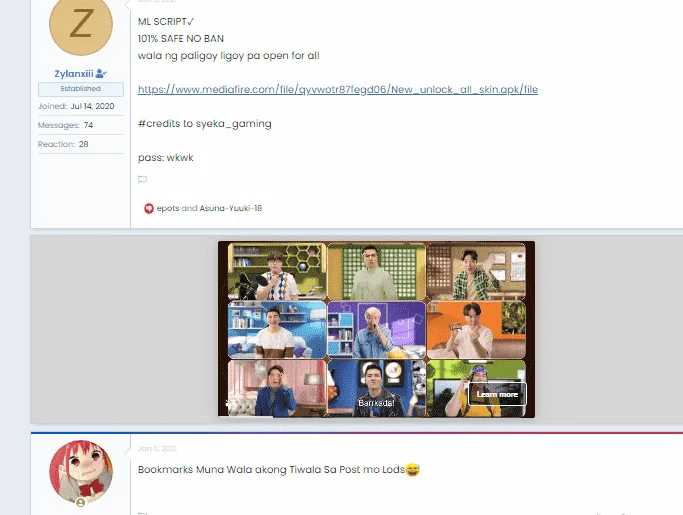This screenshot has height=515, width=683.
Task: Select the text 'ML SCRIPT✓'
Action: (166, 22)
